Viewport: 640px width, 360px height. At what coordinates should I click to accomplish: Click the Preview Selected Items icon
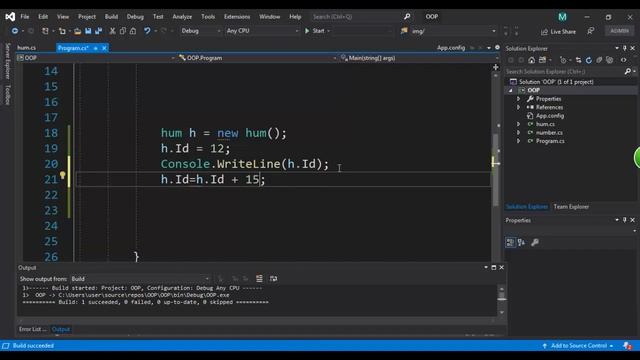[x=623, y=60]
